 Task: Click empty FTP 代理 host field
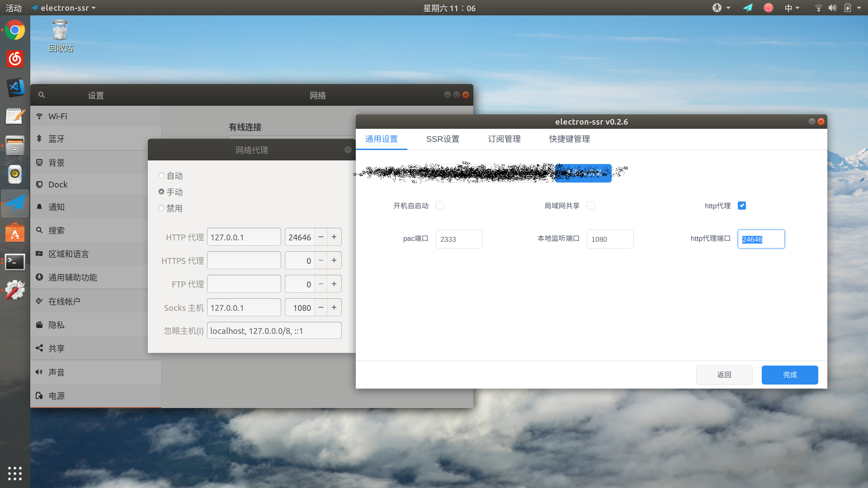click(244, 284)
